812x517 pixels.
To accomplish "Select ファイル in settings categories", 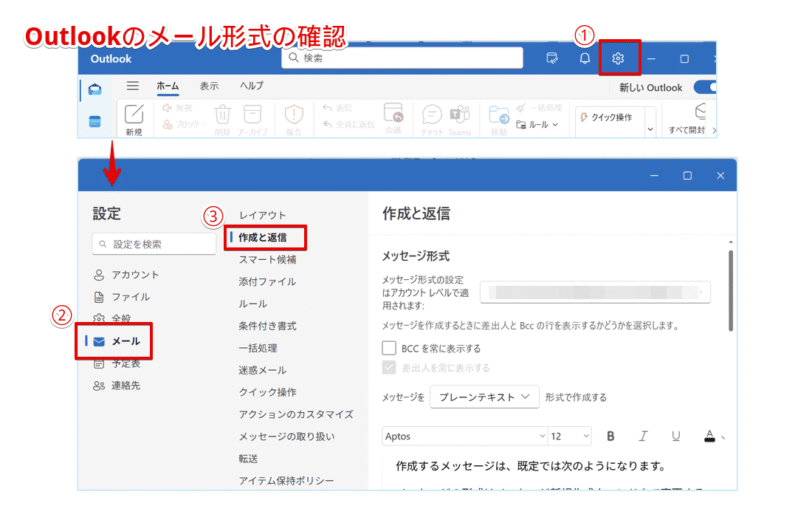I will tap(122, 297).
